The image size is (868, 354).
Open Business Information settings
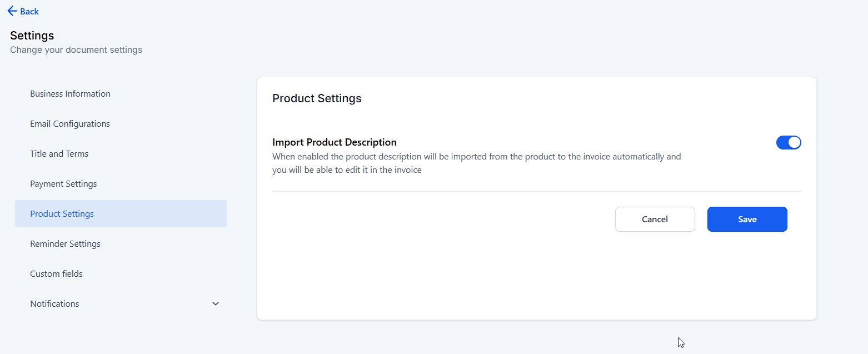70,93
